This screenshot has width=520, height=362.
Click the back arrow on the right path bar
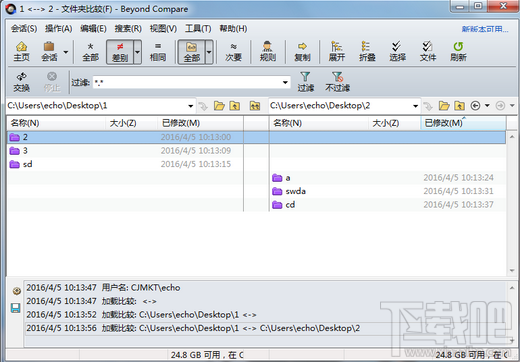(x=475, y=106)
